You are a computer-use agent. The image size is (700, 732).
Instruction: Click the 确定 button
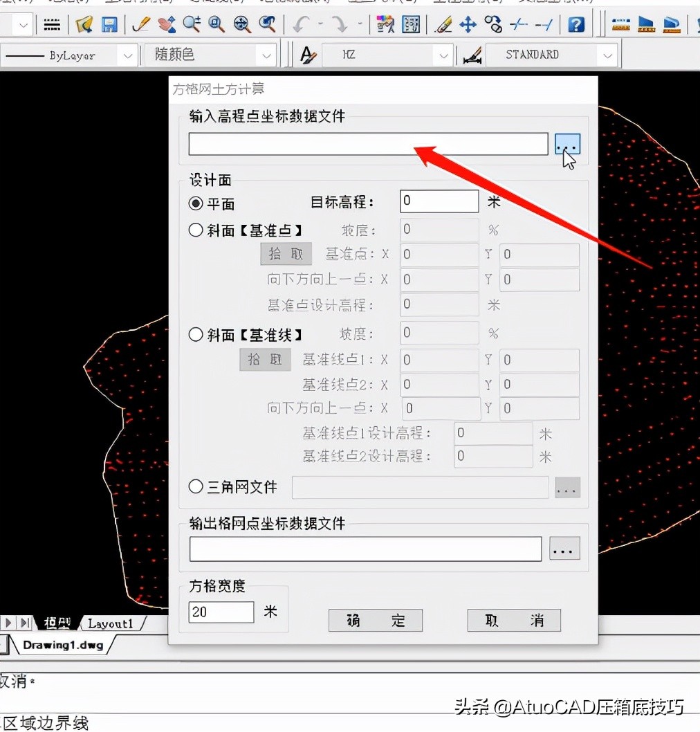pyautogui.click(x=375, y=621)
